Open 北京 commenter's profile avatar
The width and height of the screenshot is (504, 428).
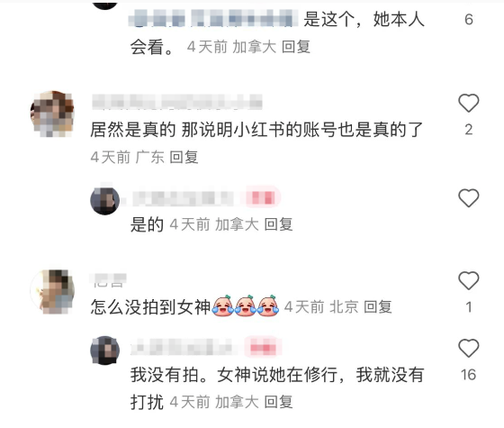[52, 292]
